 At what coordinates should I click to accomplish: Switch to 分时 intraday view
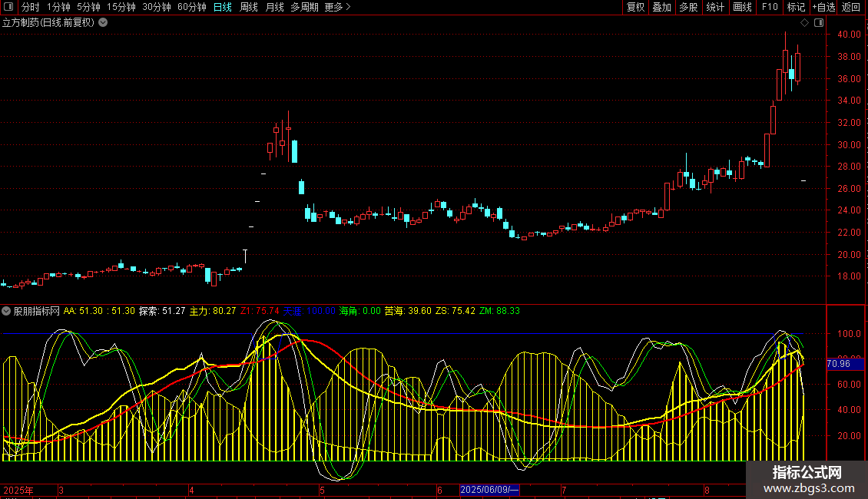tap(31, 7)
